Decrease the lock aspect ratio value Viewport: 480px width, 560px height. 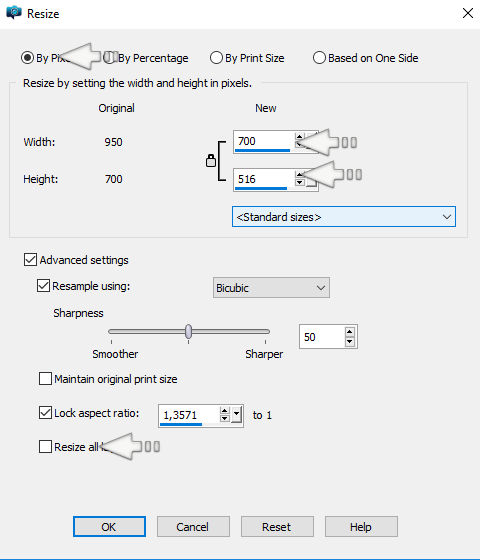click(x=224, y=419)
